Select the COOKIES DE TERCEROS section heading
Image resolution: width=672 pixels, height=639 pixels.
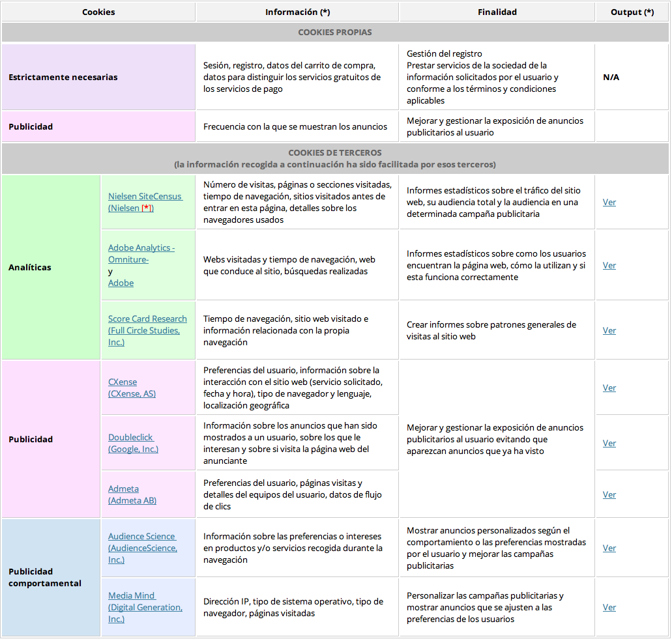pos(335,158)
